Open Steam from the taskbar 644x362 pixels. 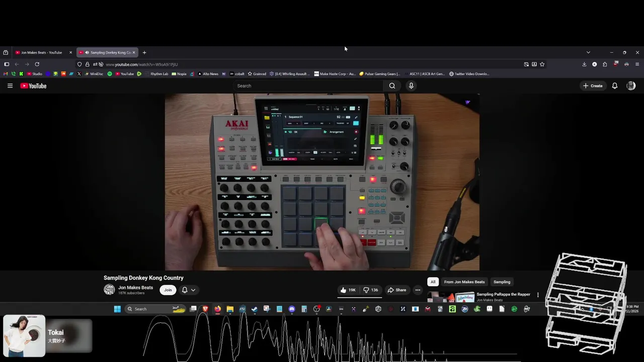click(x=255, y=309)
